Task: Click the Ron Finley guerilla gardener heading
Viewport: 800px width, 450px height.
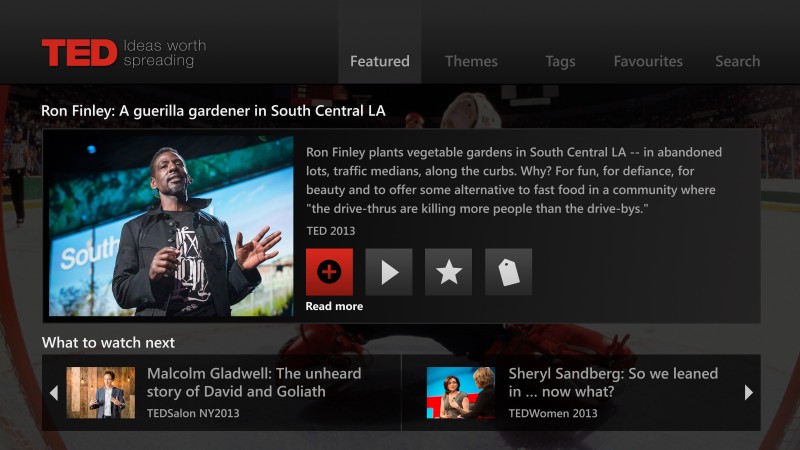Action: [x=213, y=111]
